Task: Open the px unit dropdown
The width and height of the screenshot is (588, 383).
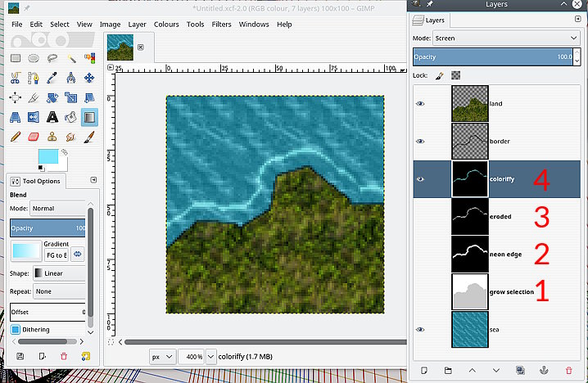Action: point(162,357)
